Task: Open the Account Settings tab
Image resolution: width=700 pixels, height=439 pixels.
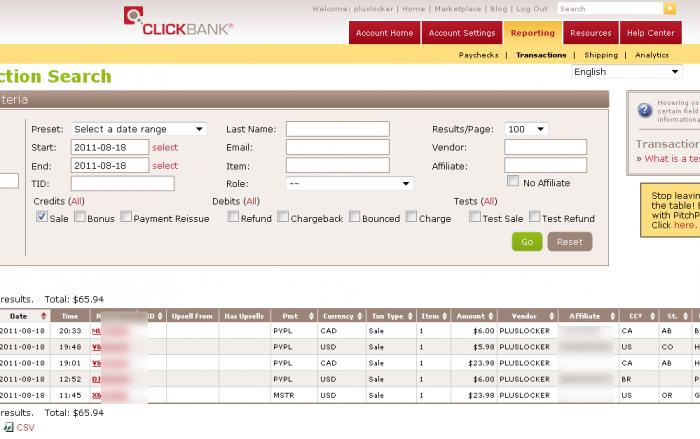Action: (462, 33)
